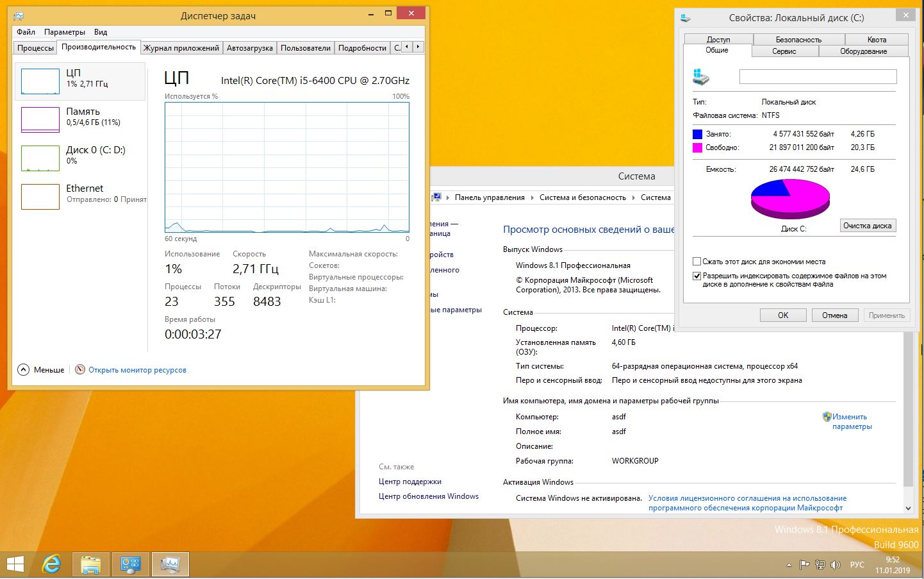Click the volume speaker tray icon
Viewport: 924px width, 579px height.
[836, 565]
